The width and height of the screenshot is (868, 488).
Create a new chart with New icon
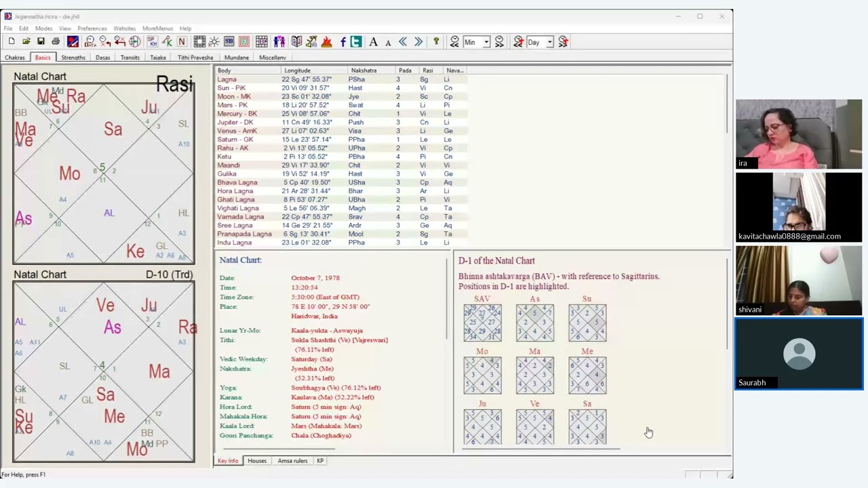(12, 42)
